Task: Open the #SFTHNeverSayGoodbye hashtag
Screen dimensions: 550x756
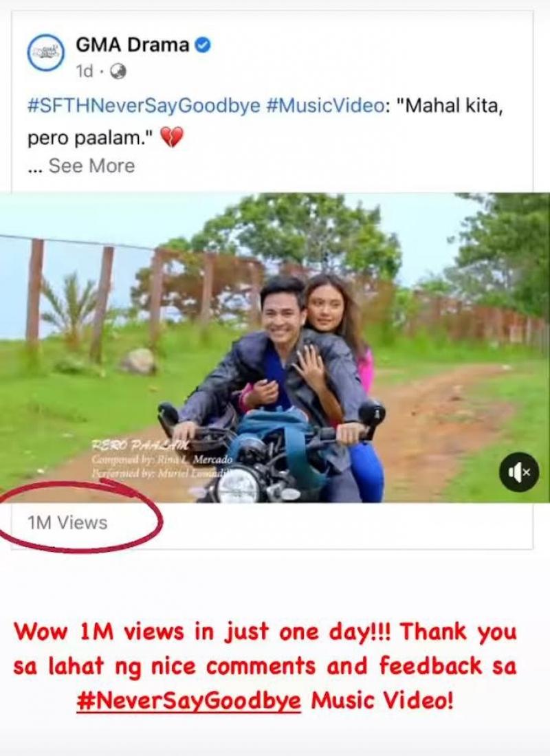Action: click(x=144, y=107)
